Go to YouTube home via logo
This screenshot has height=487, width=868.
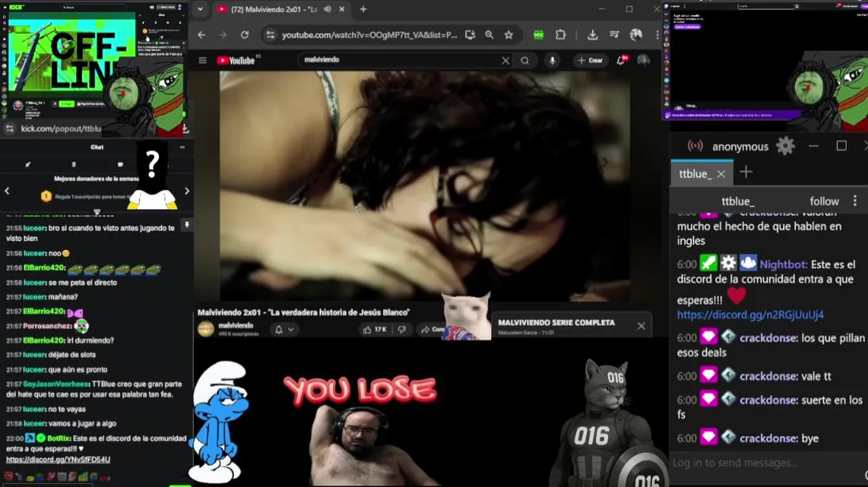click(236, 60)
